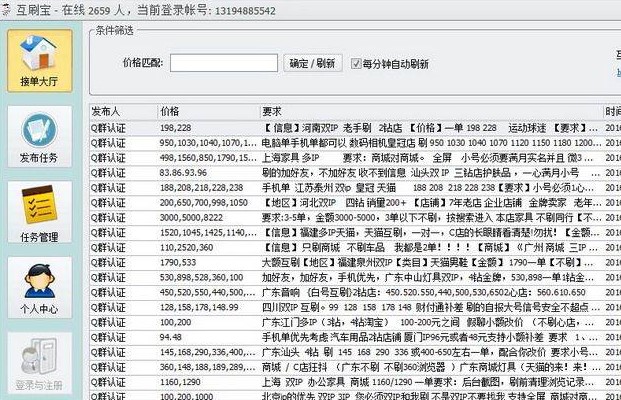
Task: Sort by the 要求 column header
Action: click(x=431, y=112)
